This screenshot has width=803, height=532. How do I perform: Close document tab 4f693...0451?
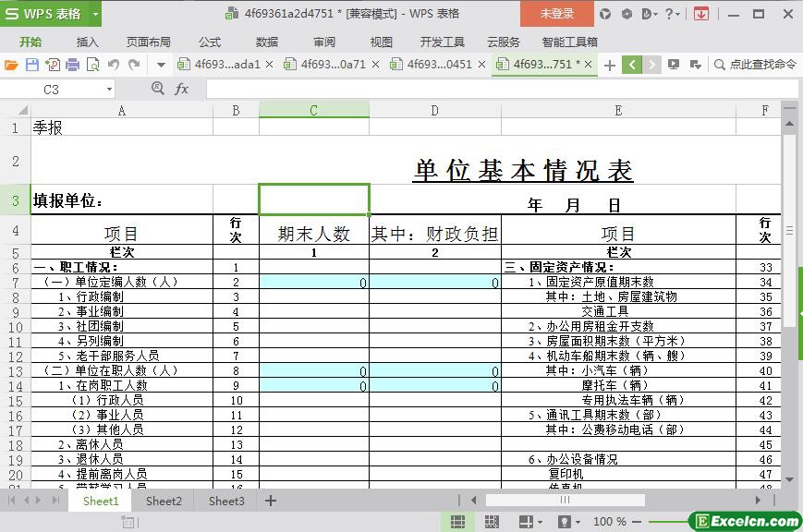pos(481,65)
